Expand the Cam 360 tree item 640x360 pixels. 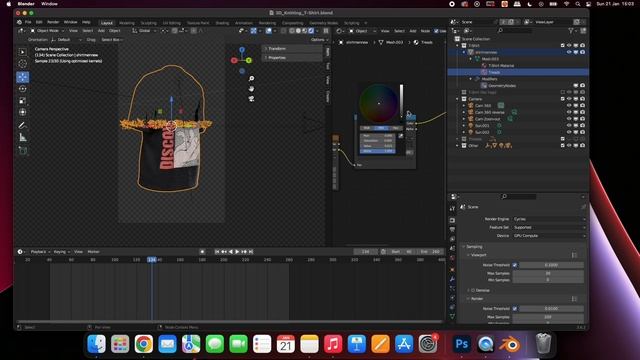(x=464, y=105)
